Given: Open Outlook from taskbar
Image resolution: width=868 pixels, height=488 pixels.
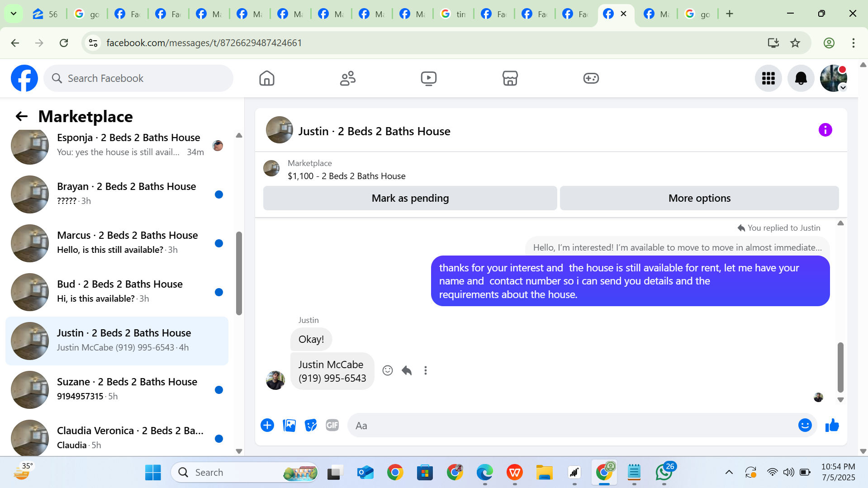Looking at the screenshot, I should tap(365, 473).
